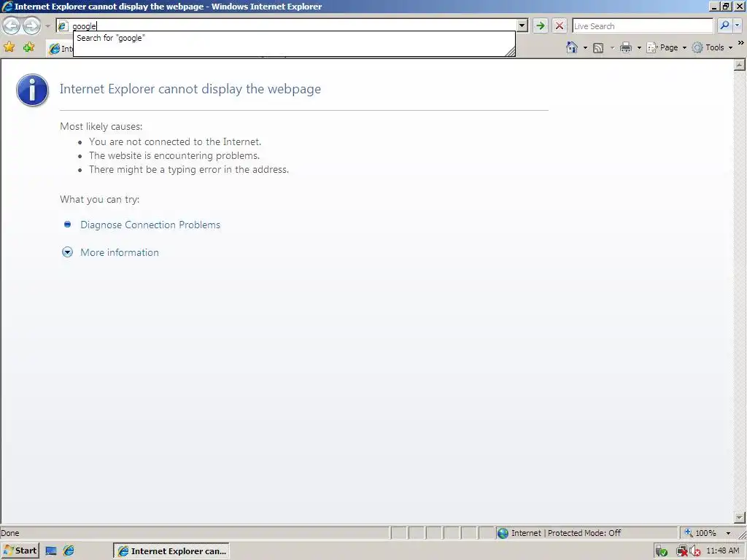This screenshot has width=747, height=560.
Task: Open the Tools menu
Action: [x=712, y=47]
